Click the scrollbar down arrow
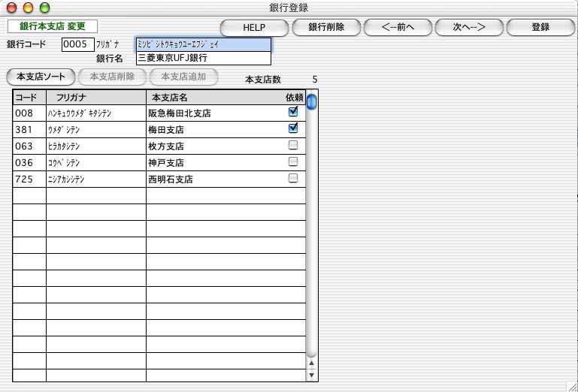The image size is (578, 392). click(312, 375)
